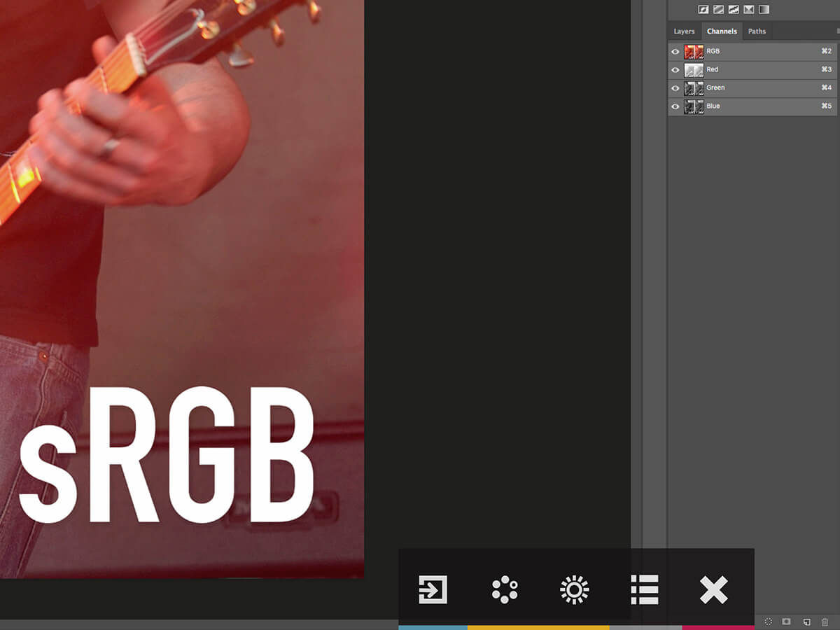
Task: Hide the Red channel
Action: point(675,69)
